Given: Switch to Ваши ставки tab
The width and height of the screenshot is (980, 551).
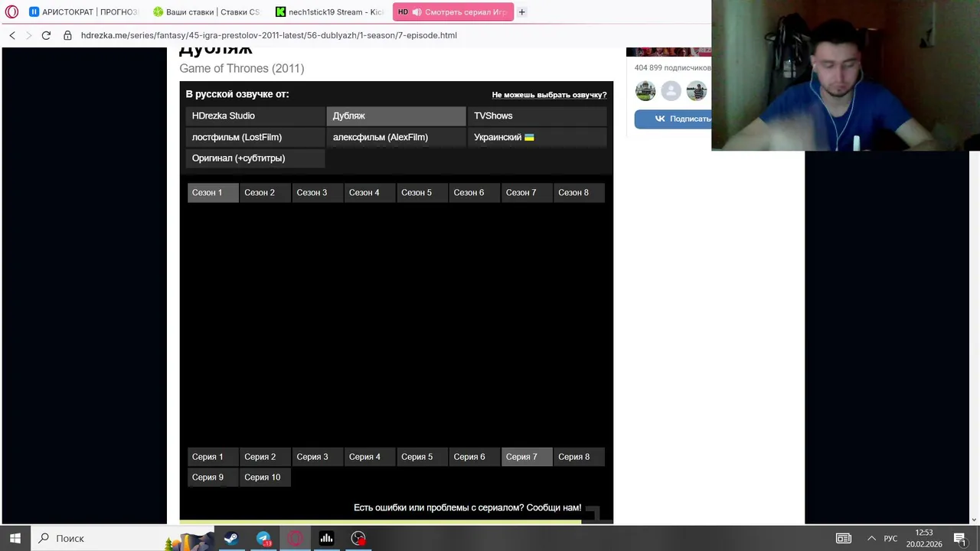Looking at the screenshot, I should point(206,12).
